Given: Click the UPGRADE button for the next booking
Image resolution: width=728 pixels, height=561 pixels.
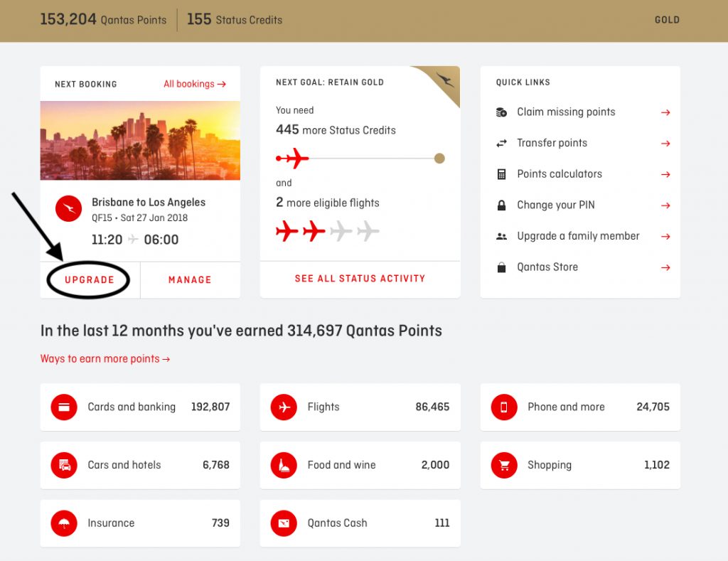Looking at the screenshot, I should 90,279.
